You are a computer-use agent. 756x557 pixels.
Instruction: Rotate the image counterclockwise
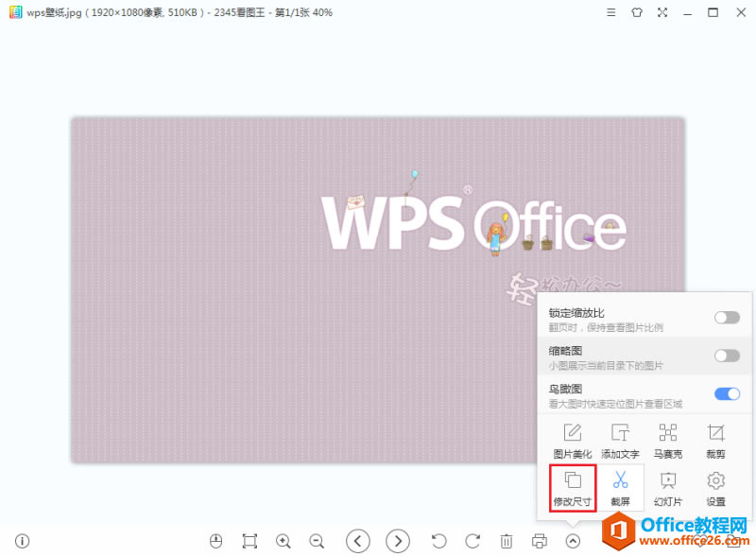point(438,541)
